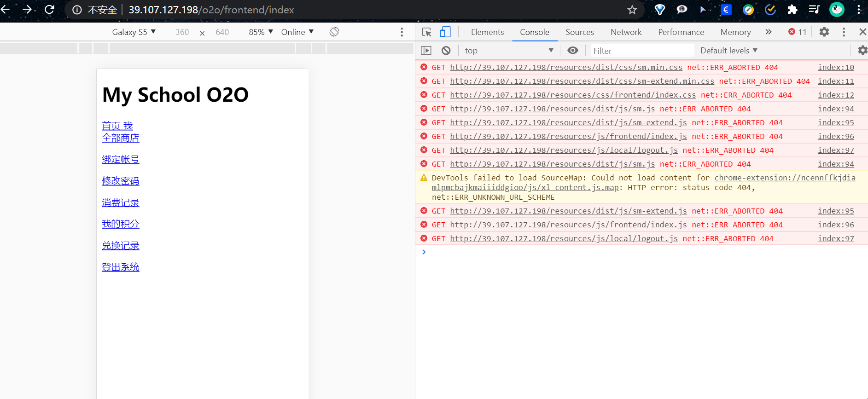Screen dimensions: 868x399
Task: Clear the console with the block icon
Action: coord(446,51)
